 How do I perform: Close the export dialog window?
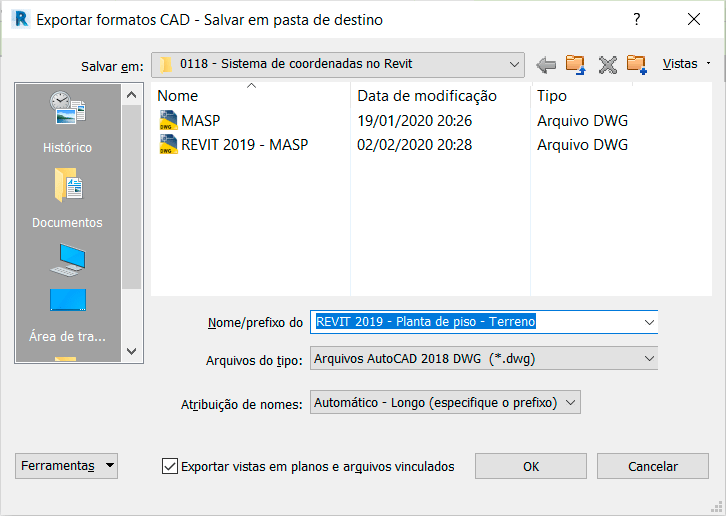[x=694, y=19]
